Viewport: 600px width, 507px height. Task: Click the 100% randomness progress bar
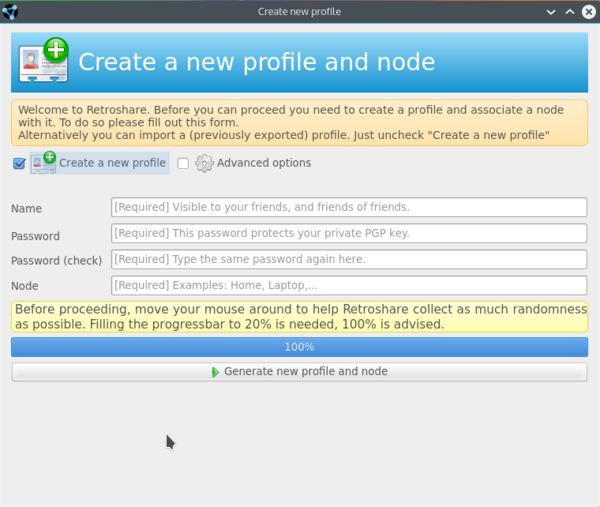pyautogui.click(x=299, y=347)
